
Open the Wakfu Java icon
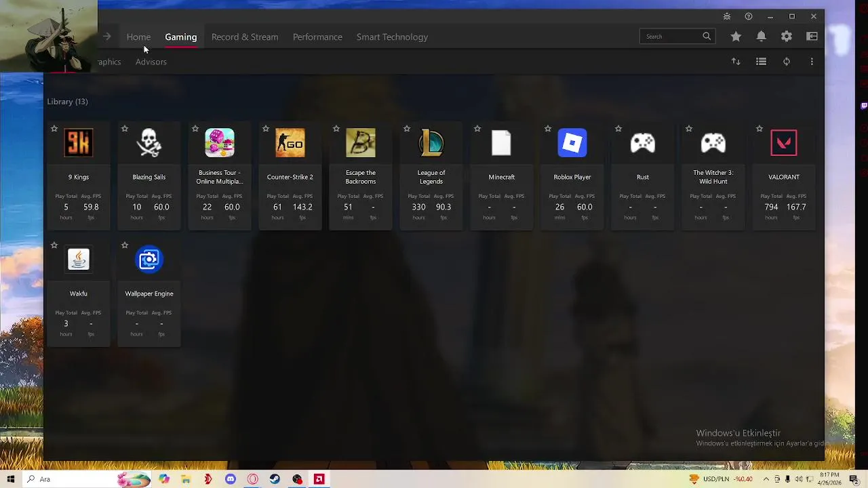(79, 260)
